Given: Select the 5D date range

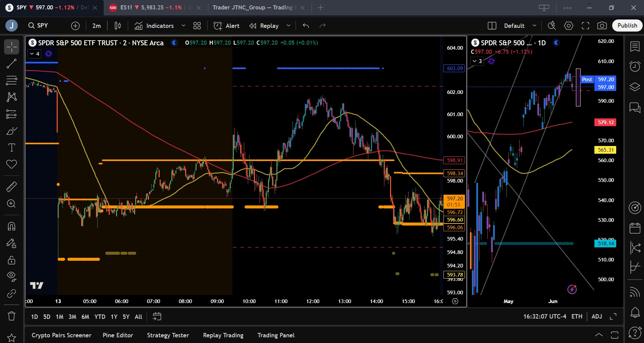Looking at the screenshot, I should coord(47,317).
